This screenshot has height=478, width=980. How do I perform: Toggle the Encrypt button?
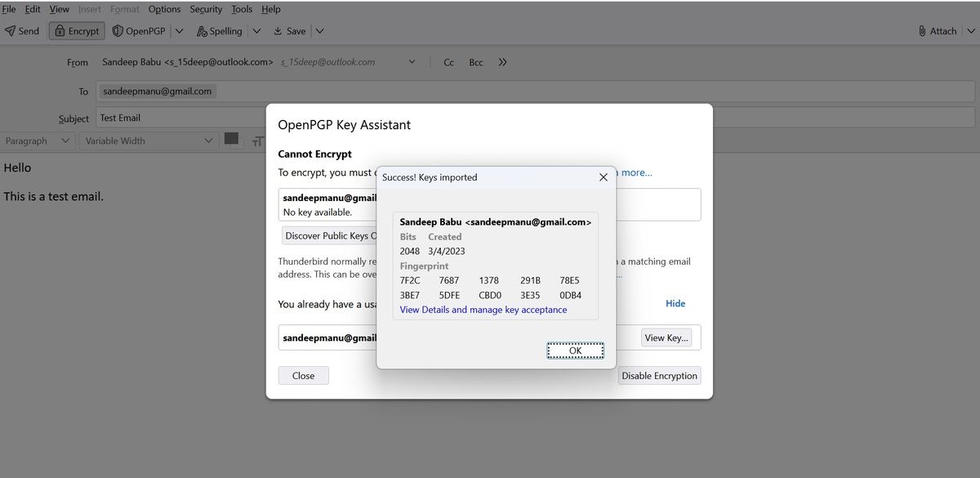pyautogui.click(x=77, y=31)
